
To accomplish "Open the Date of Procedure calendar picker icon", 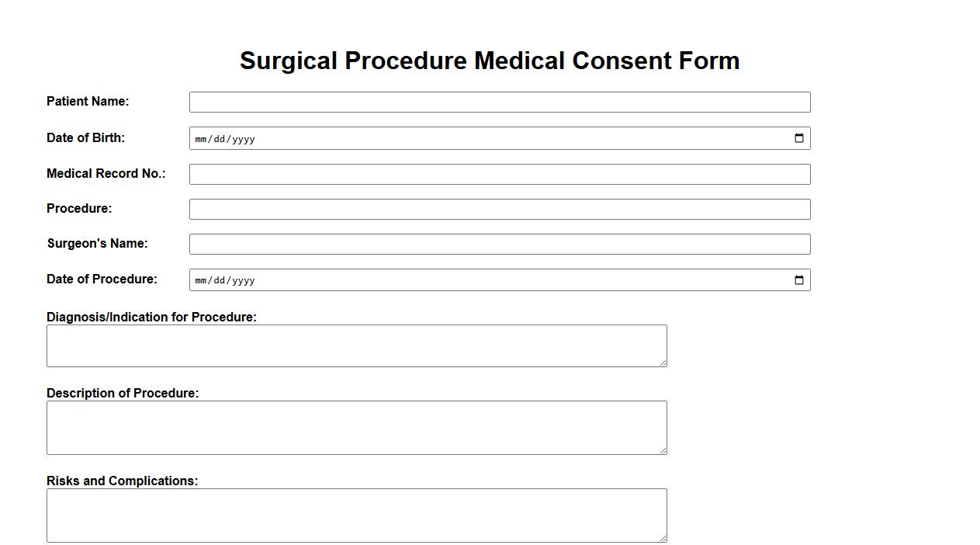I will point(798,279).
